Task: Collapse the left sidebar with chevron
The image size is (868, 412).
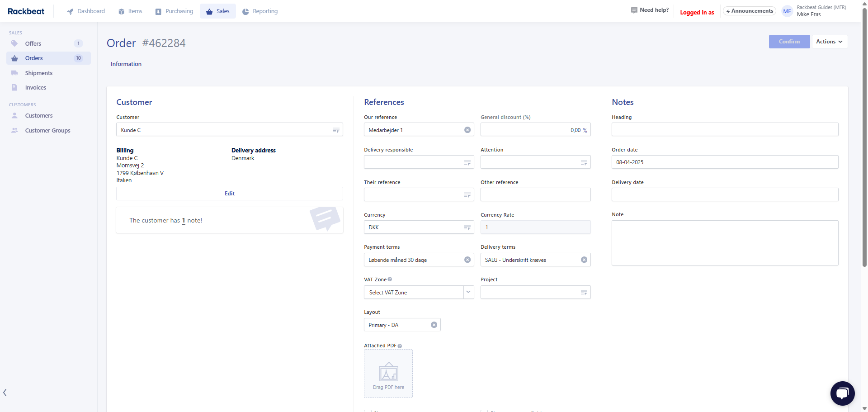Action: pyautogui.click(x=5, y=393)
